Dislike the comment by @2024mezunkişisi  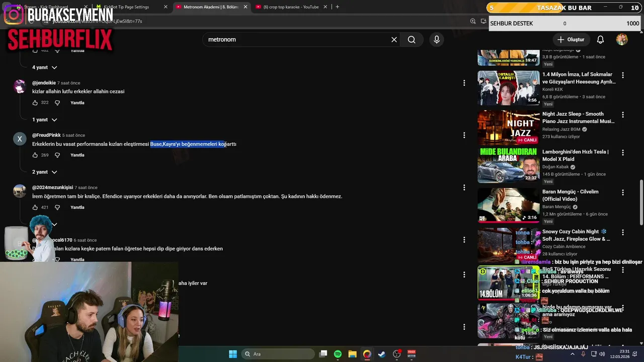tap(57, 207)
